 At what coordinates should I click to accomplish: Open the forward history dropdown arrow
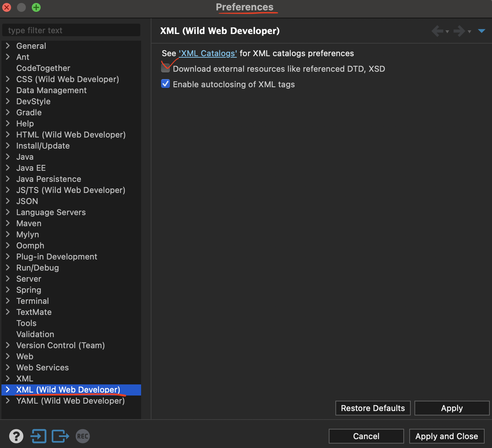(x=469, y=32)
